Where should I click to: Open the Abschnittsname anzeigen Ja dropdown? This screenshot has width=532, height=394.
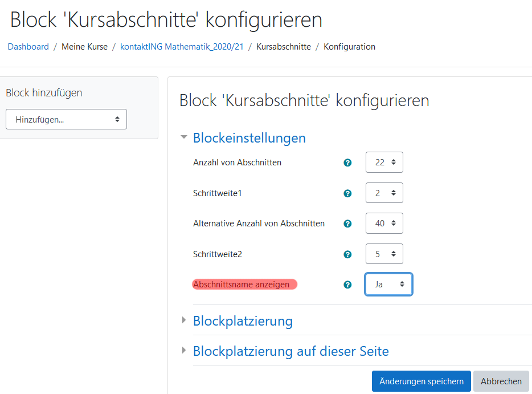pyautogui.click(x=388, y=285)
